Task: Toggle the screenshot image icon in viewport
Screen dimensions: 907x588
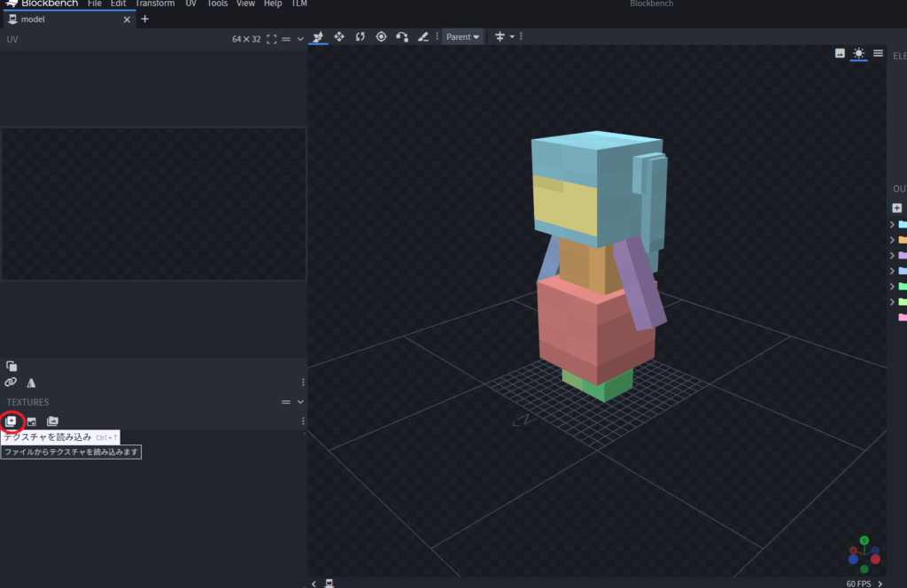Action: pos(840,53)
